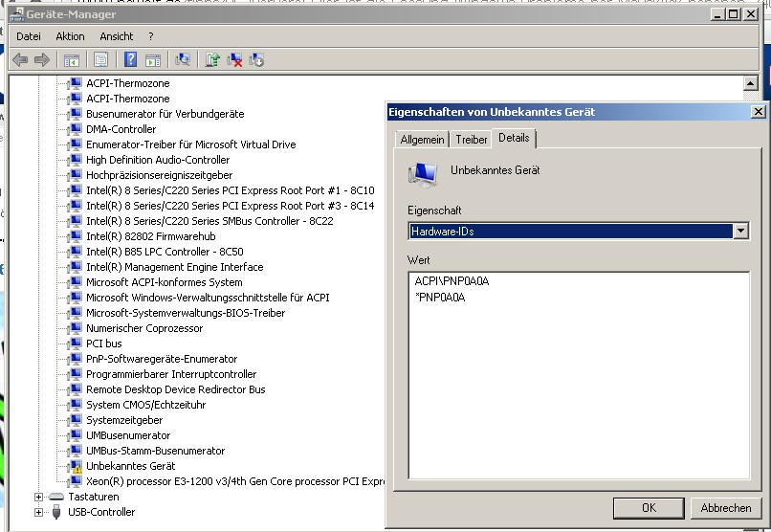The image size is (771, 532).
Task: Select Enumerator-Treiber für Microsoft Virtual Drive
Action: [190, 144]
